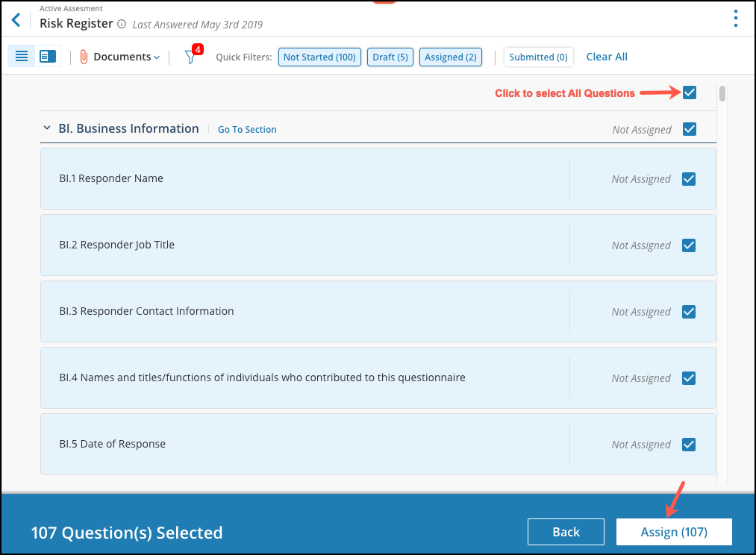
Task: Check the select all questions checkbox
Action: click(689, 92)
